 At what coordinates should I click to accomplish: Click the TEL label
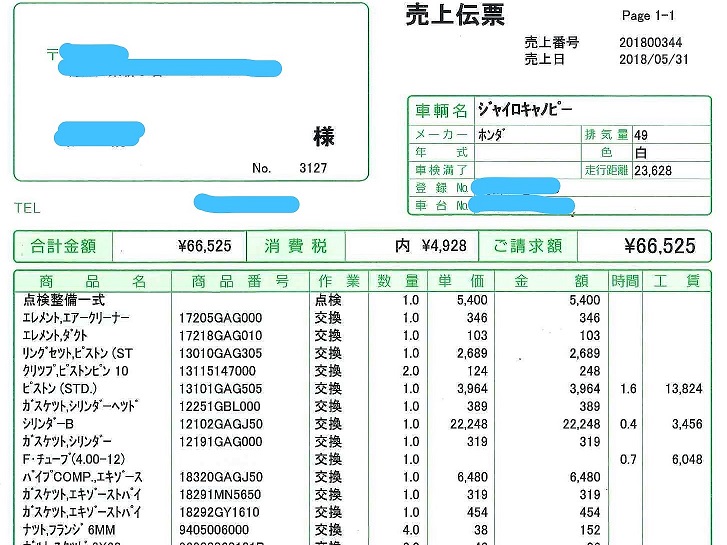(27, 208)
